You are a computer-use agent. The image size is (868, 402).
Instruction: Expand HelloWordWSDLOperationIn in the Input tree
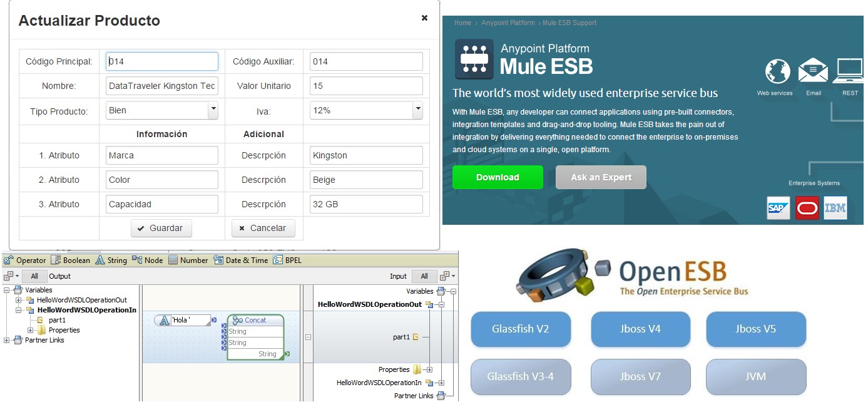(x=441, y=383)
